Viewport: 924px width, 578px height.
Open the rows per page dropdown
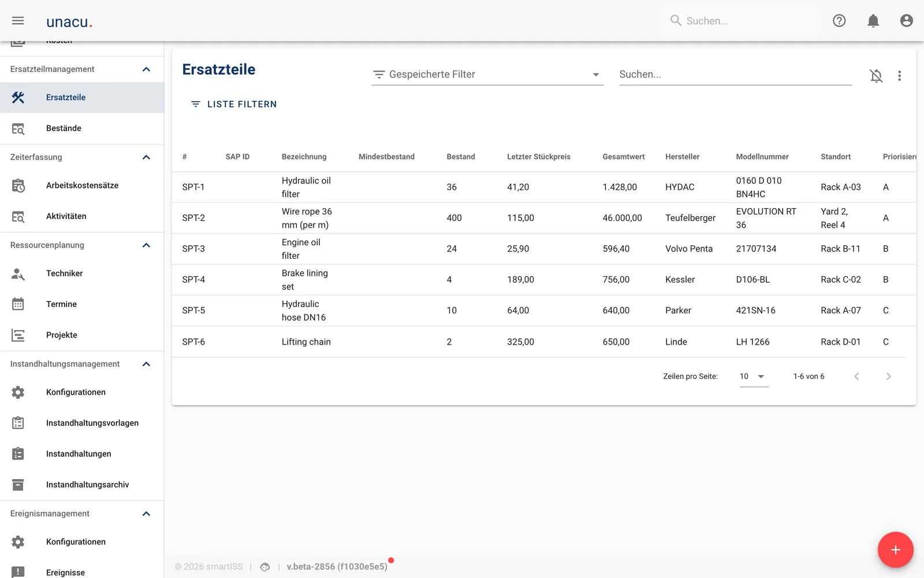point(754,376)
